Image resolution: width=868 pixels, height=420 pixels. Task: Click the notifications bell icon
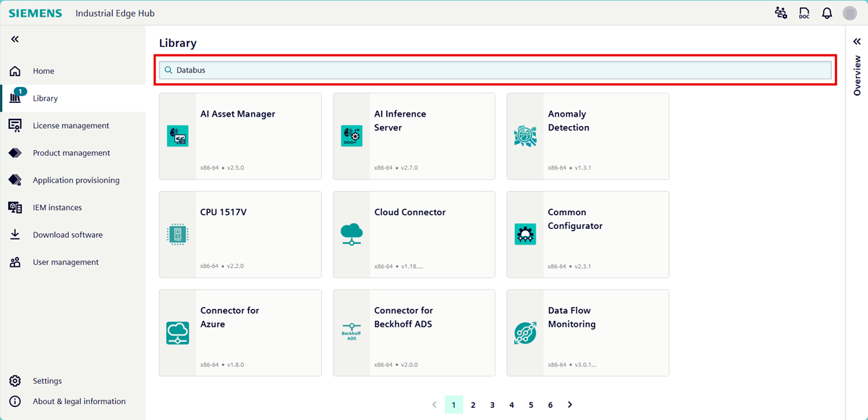click(827, 13)
